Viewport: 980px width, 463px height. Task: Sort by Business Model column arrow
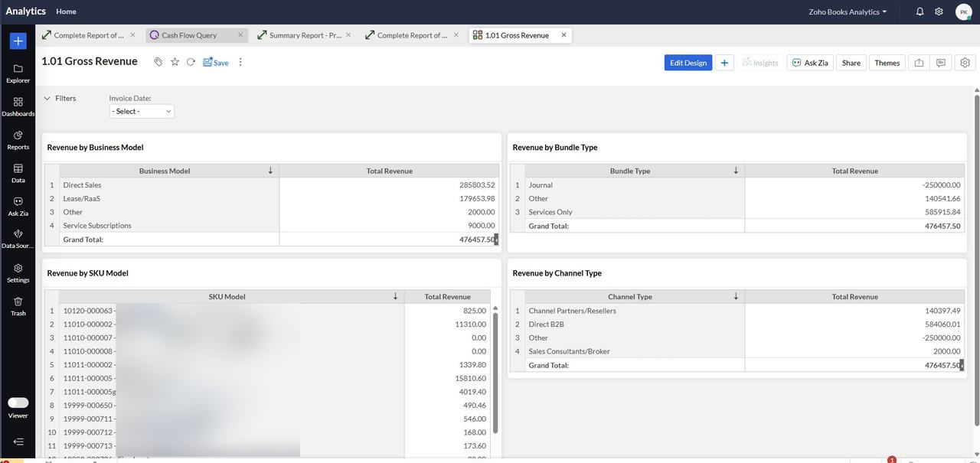[270, 171]
